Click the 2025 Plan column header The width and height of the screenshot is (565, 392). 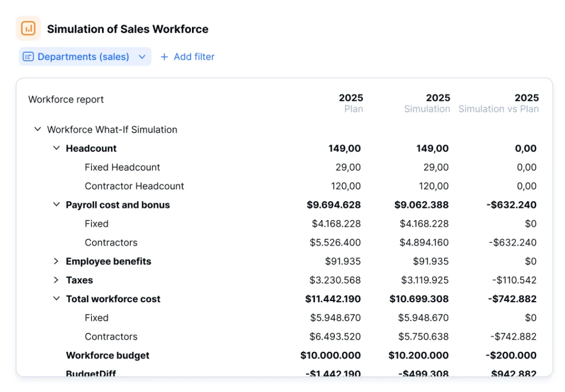(x=351, y=103)
